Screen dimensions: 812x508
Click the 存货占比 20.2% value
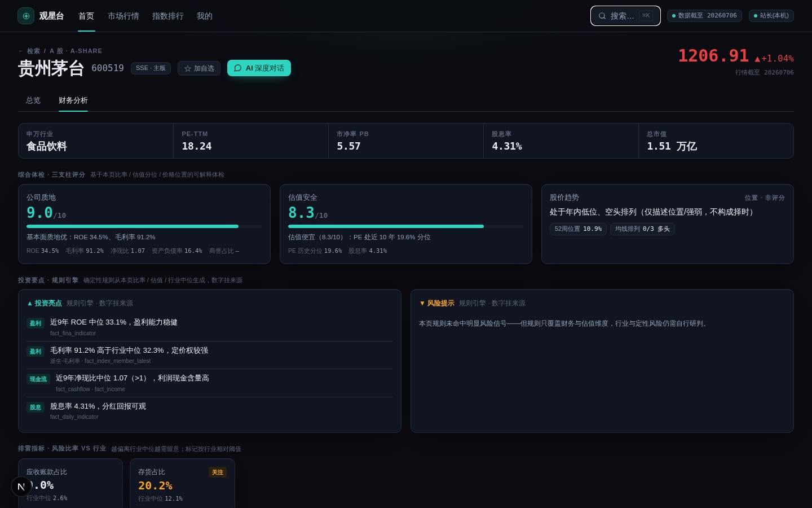pyautogui.click(x=155, y=486)
